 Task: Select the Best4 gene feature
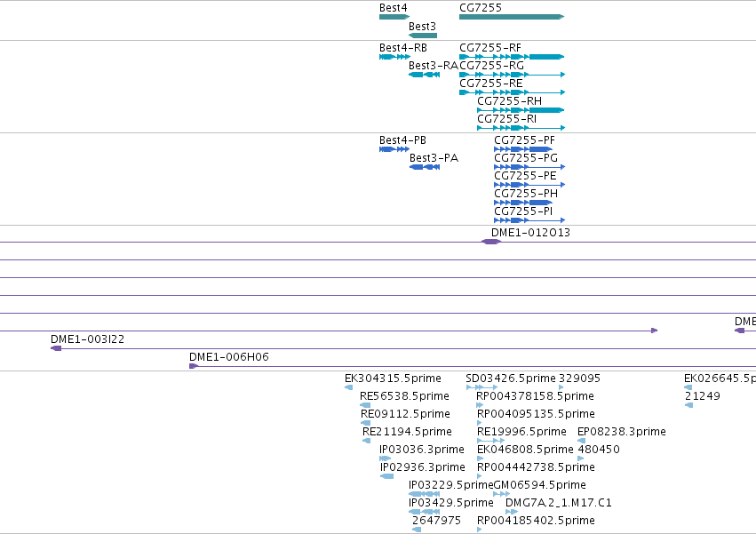[394, 17]
